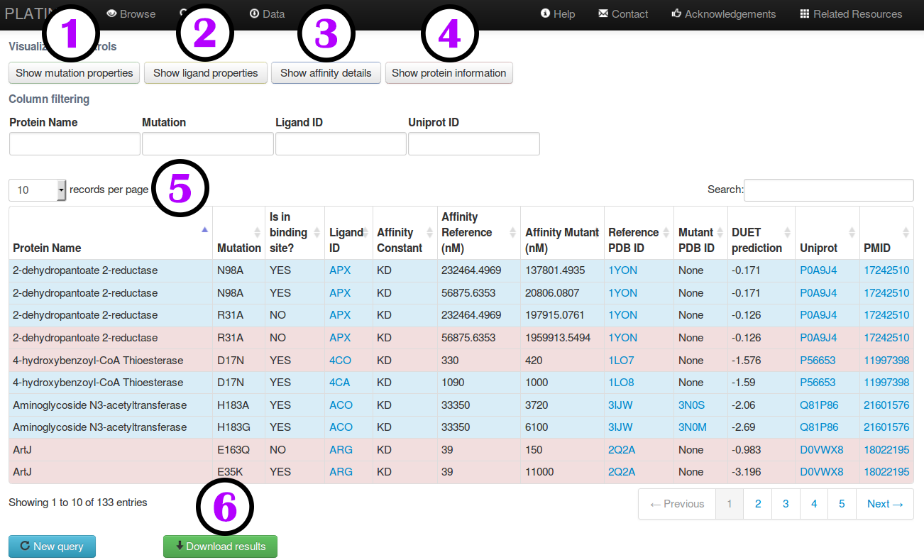The image size is (924, 560).
Task: Click the Help info icon
Action: click(x=545, y=13)
